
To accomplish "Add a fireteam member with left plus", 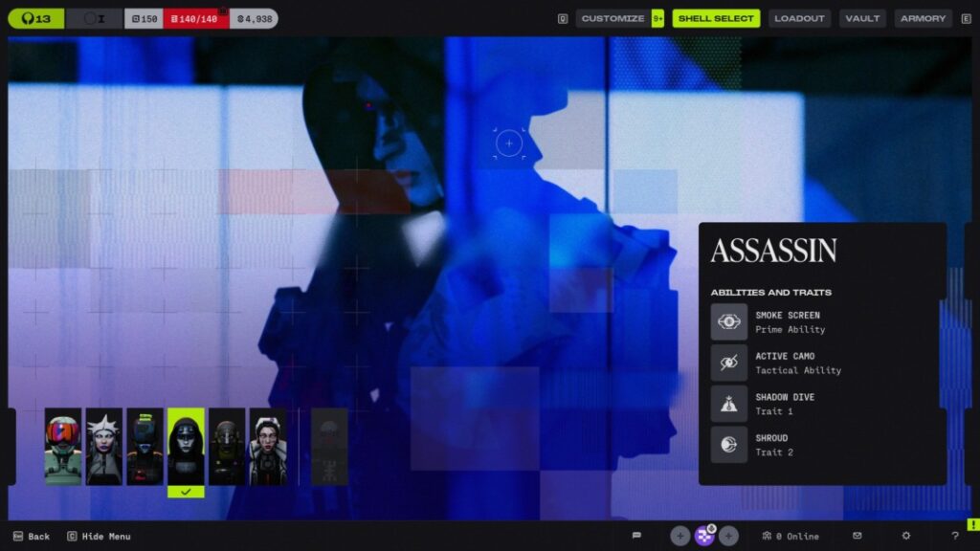I will [x=680, y=536].
